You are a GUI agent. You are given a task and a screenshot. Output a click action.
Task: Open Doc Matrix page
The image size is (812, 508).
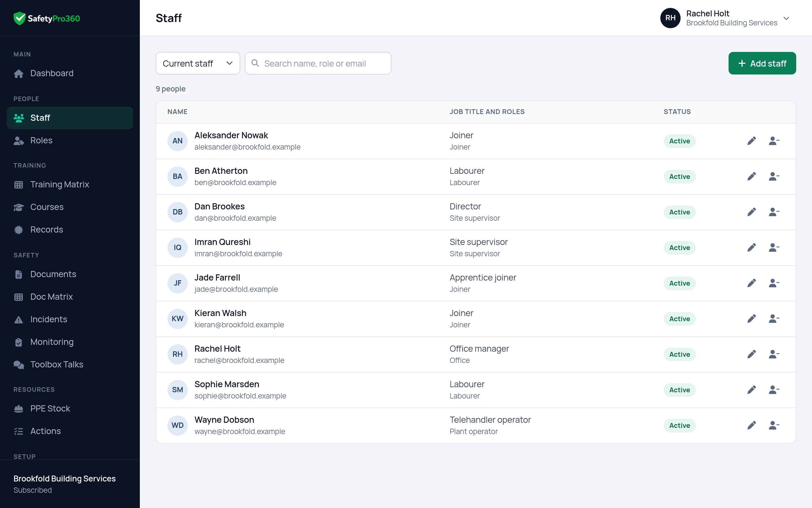pyautogui.click(x=70, y=297)
